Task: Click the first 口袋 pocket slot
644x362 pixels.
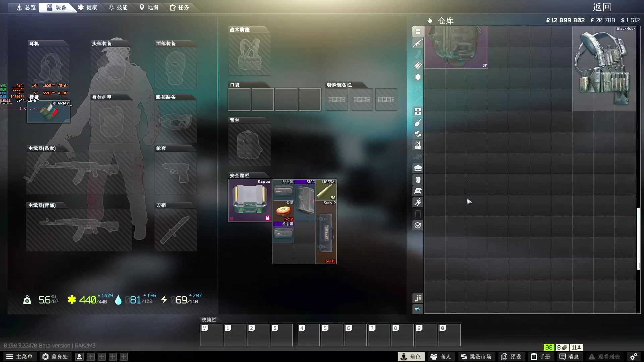Action: pyautogui.click(x=239, y=100)
